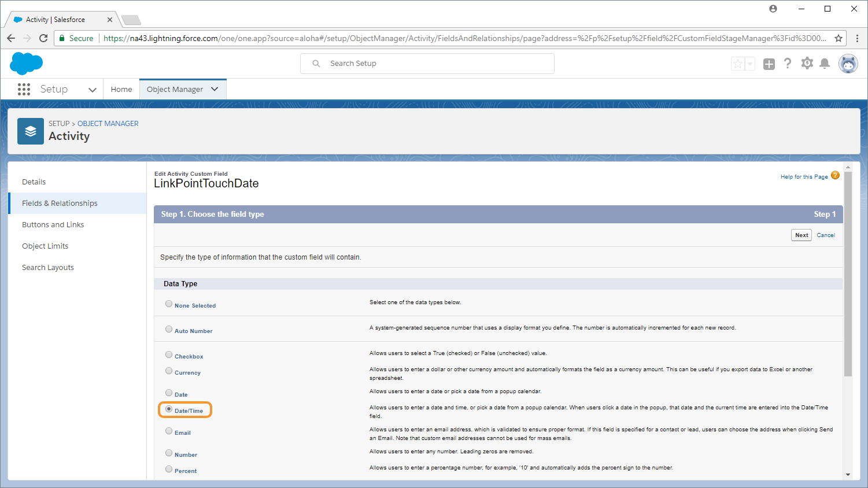Open the Help for this Page link

[x=804, y=177]
